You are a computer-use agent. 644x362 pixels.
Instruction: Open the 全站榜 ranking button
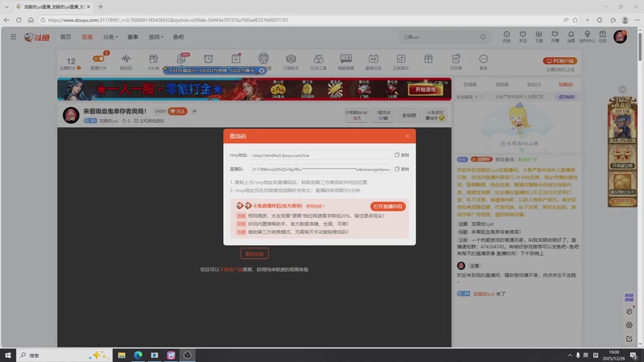coord(409,115)
